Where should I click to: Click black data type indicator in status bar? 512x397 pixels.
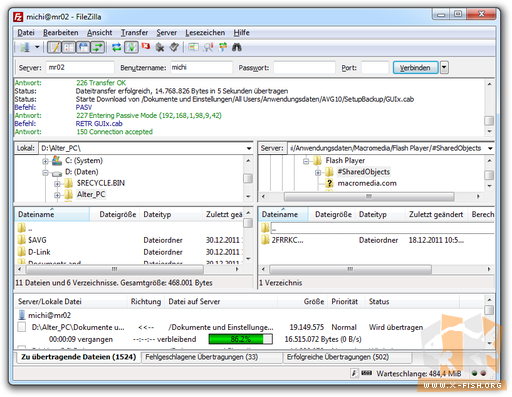click(x=366, y=373)
